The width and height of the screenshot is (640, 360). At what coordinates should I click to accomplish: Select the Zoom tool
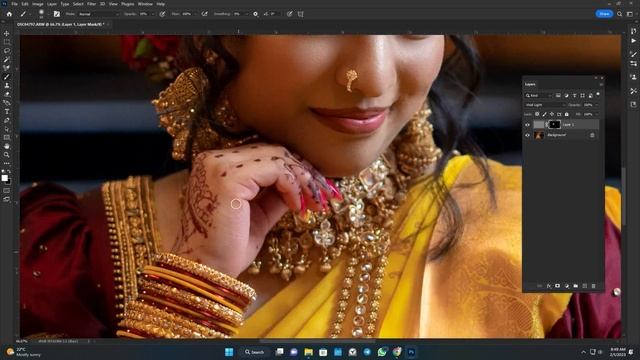7,155
